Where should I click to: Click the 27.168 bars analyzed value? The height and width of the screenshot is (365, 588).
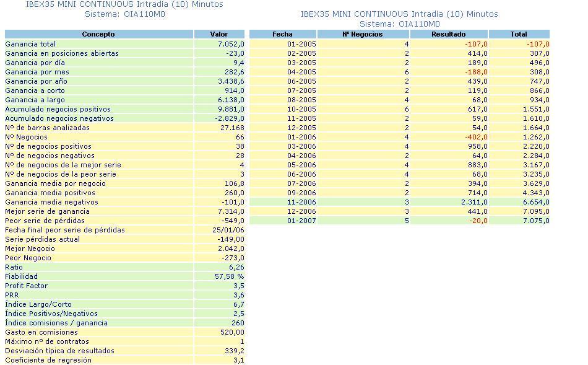pyautogui.click(x=232, y=128)
